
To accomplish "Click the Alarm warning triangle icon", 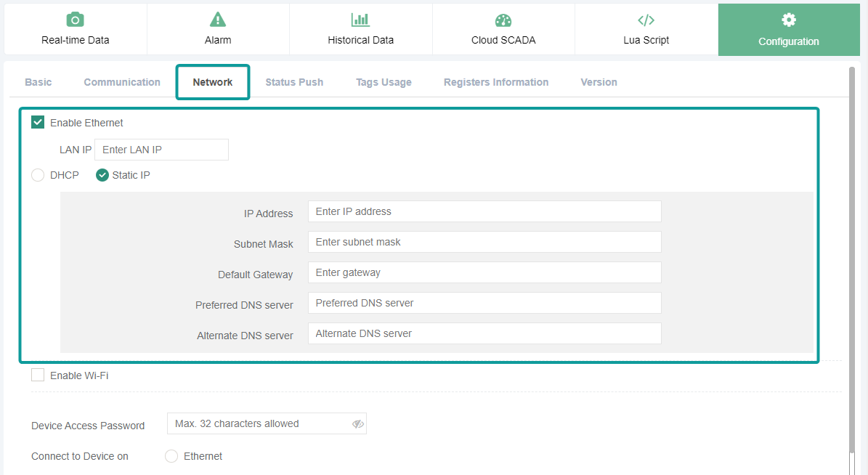I will 218,20.
